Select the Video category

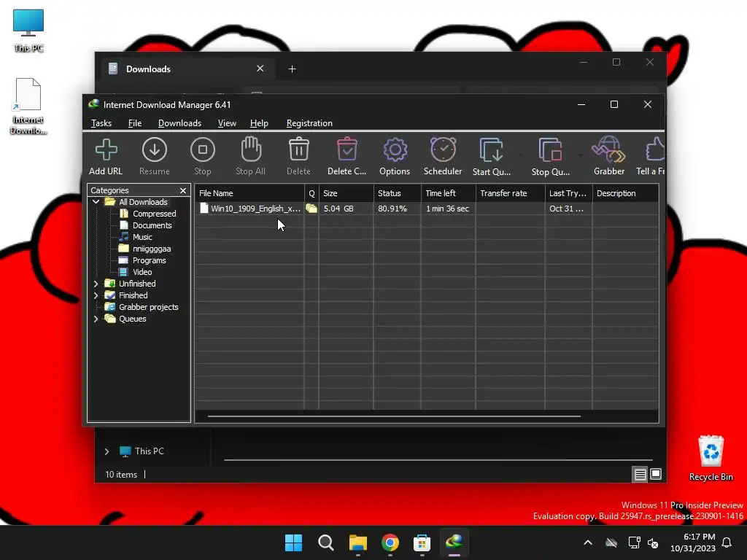tap(142, 272)
